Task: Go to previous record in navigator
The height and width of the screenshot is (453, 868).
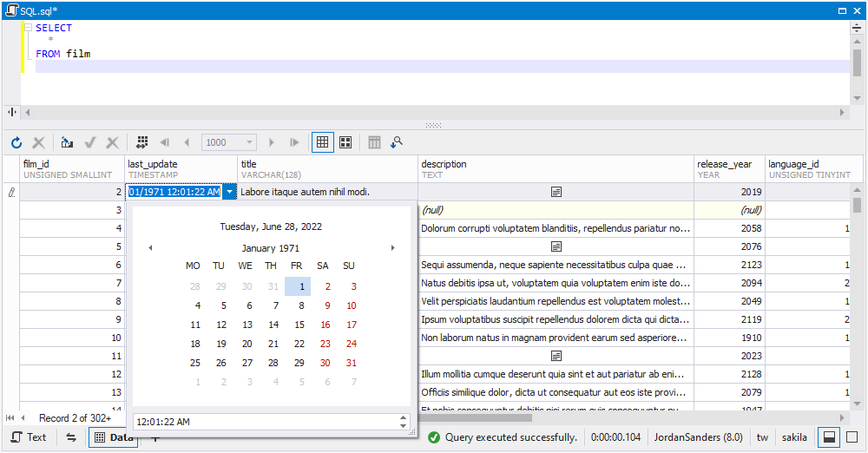Action: click(23, 418)
